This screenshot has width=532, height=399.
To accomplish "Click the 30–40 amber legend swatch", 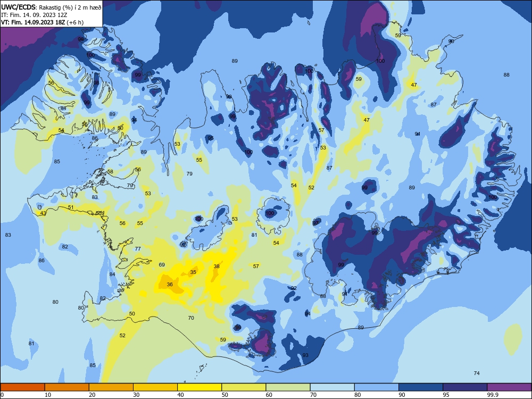I will pyautogui.click(x=155, y=387).
